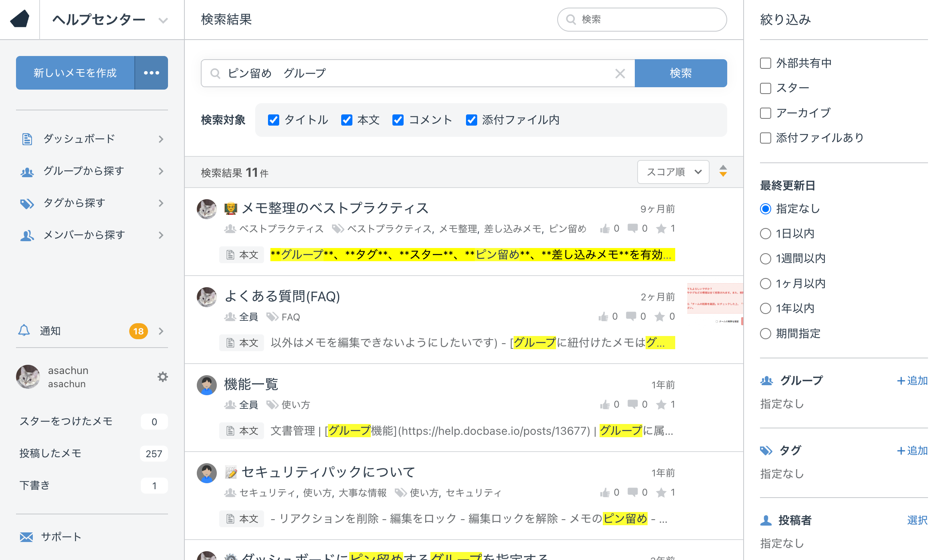Image resolution: width=944 pixels, height=560 pixels.
Task: Open 投稿したメモ from the sidebar
Action: (50, 453)
